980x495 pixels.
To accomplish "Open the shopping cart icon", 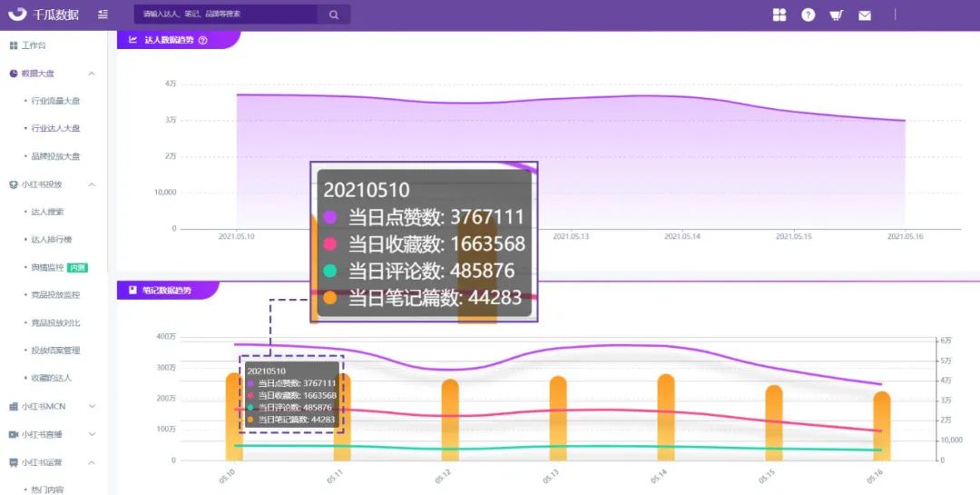I will pyautogui.click(x=837, y=15).
